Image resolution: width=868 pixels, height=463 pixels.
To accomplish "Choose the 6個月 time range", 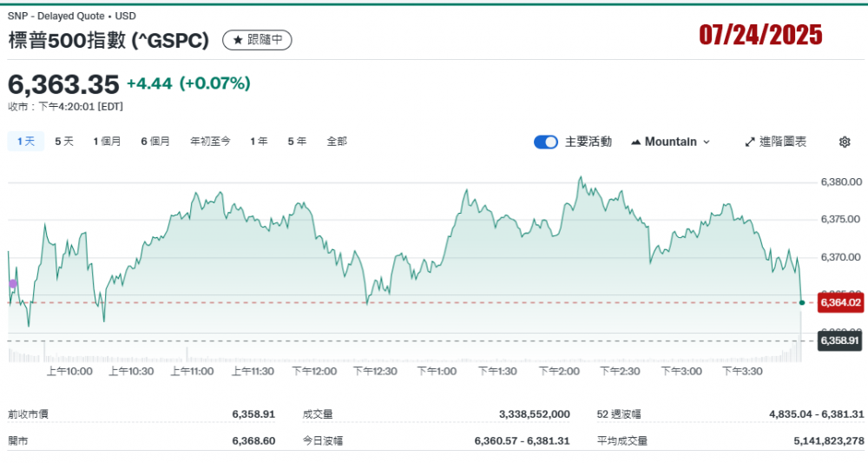I will tap(155, 142).
